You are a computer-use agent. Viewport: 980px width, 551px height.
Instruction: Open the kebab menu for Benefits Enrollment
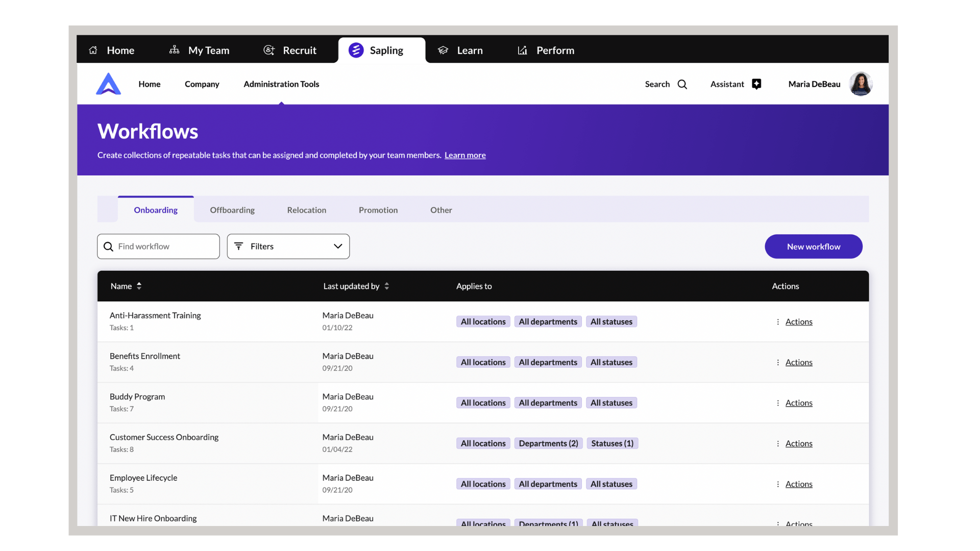(777, 362)
